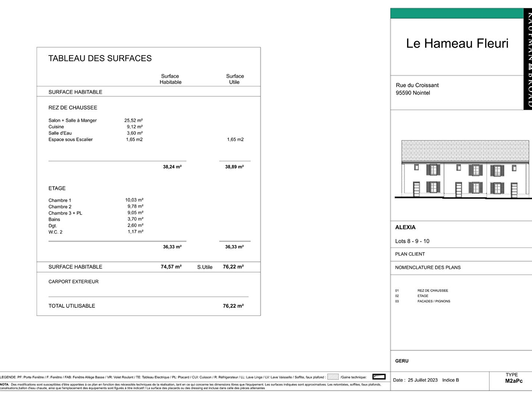Click the "CARPORT EXTERIEUR" heading
The height and width of the screenshot is (399, 532).
74,282
